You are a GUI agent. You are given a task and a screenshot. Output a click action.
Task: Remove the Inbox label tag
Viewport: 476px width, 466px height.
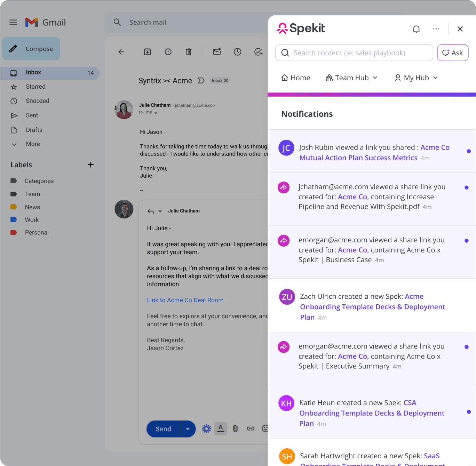point(226,80)
